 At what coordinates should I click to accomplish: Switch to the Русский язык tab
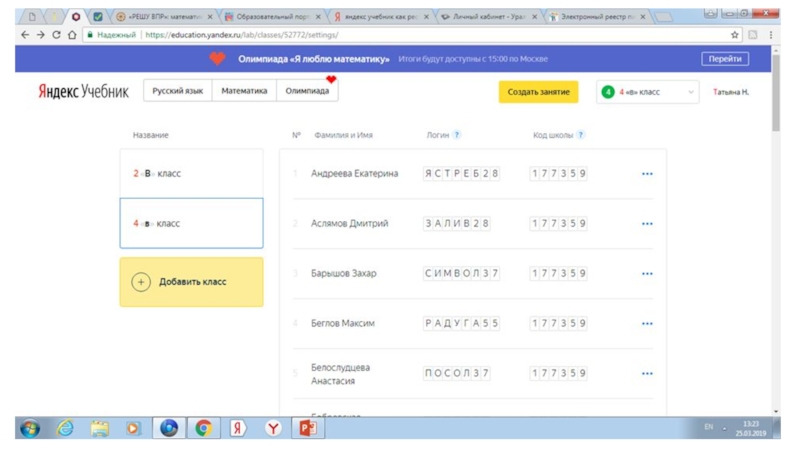177,91
